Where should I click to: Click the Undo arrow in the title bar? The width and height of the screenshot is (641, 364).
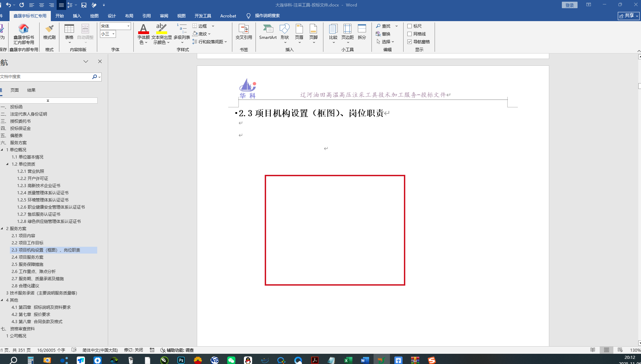tap(9, 5)
